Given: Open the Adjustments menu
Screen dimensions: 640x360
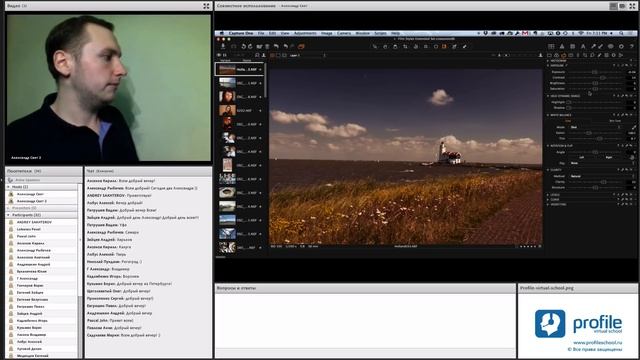Looking at the screenshot, I should coord(305,33).
